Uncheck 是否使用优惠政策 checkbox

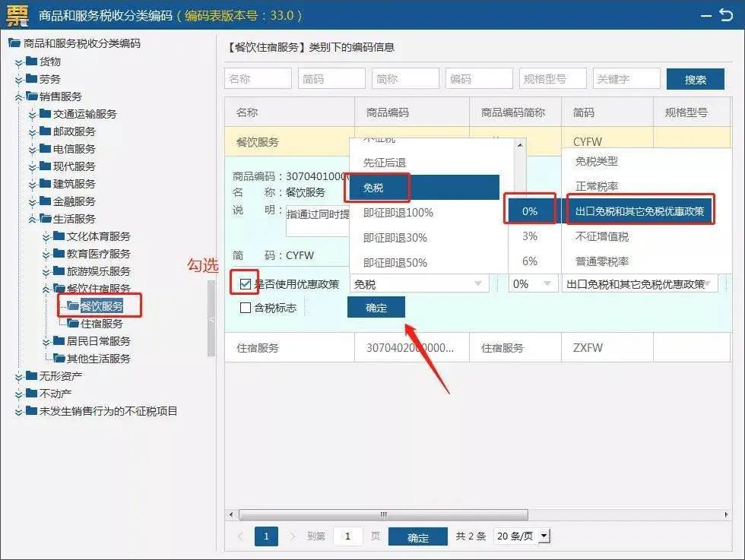coord(245,284)
